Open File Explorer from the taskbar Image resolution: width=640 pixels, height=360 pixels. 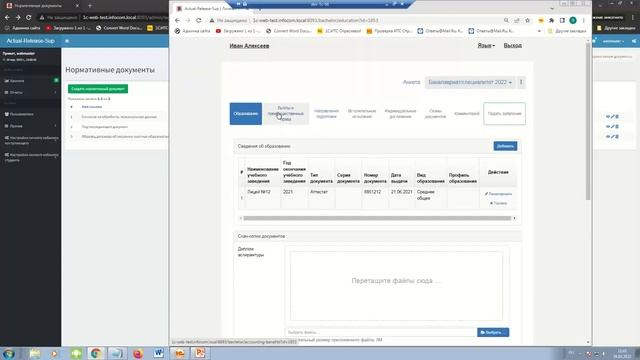pos(35,353)
